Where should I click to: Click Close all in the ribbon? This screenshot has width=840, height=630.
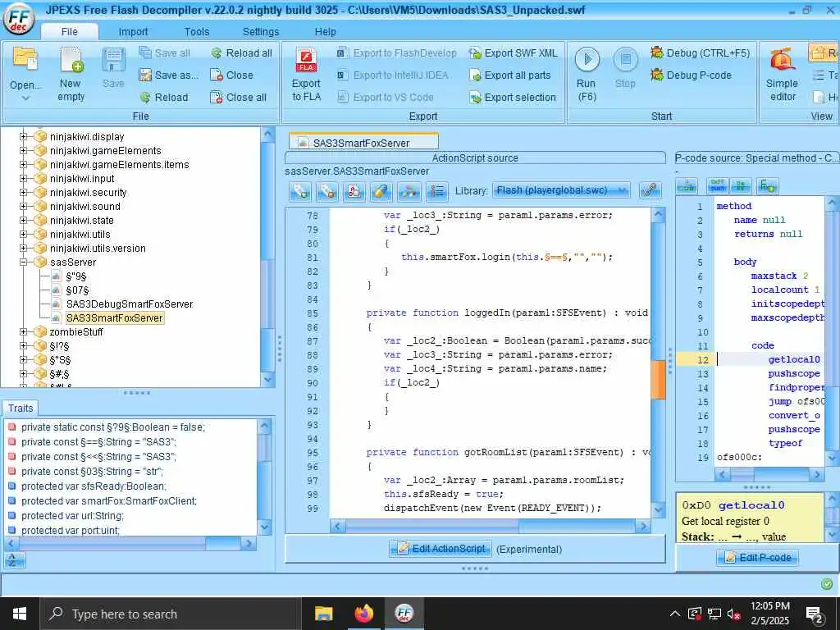[239, 98]
